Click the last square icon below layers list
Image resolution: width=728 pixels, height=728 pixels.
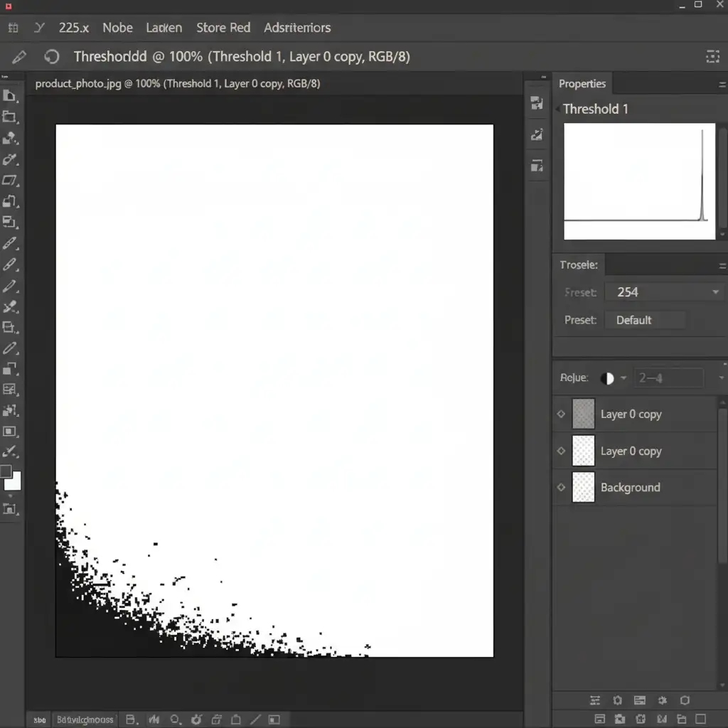[700, 719]
